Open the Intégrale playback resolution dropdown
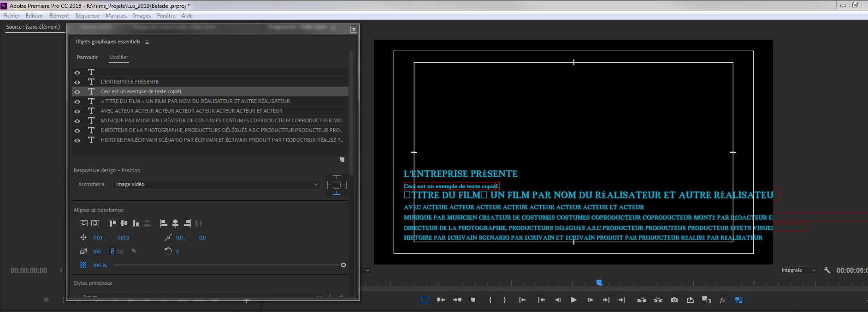868x312 pixels. pyautogui.click(x=798, y=270)
